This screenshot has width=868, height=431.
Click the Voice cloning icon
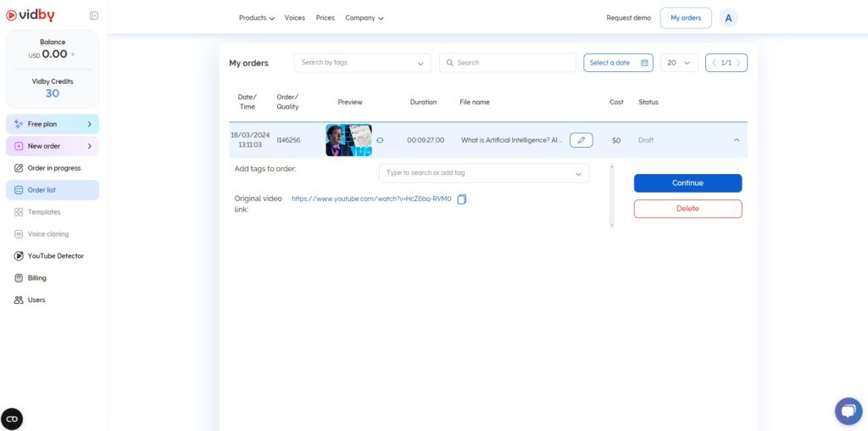19,234
